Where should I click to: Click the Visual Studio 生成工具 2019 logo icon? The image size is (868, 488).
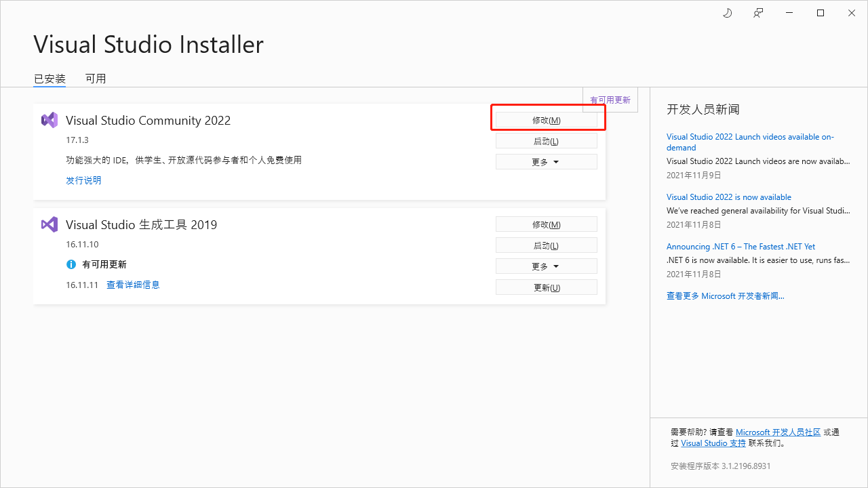pyautogui.click(x=49, y=224)
